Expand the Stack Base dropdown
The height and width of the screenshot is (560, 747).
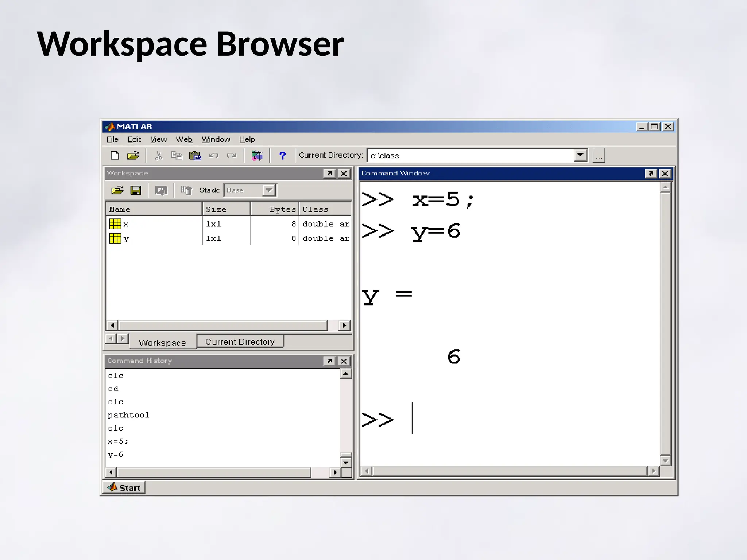click(x=269, y=190)
